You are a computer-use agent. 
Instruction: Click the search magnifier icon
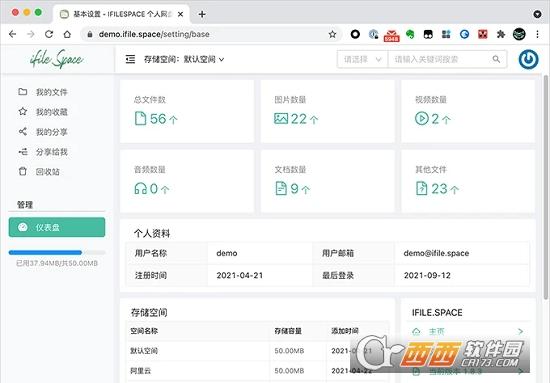click(496, 59)
